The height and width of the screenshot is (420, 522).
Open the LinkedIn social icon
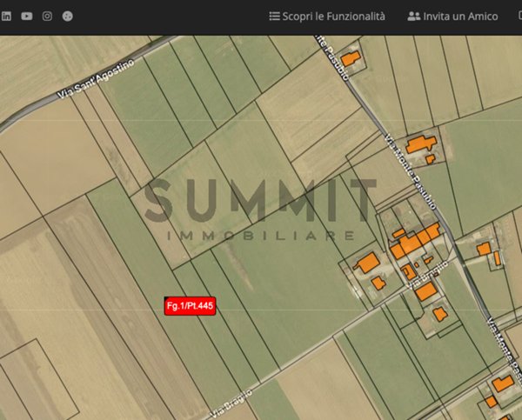click(x=6, y=16)
